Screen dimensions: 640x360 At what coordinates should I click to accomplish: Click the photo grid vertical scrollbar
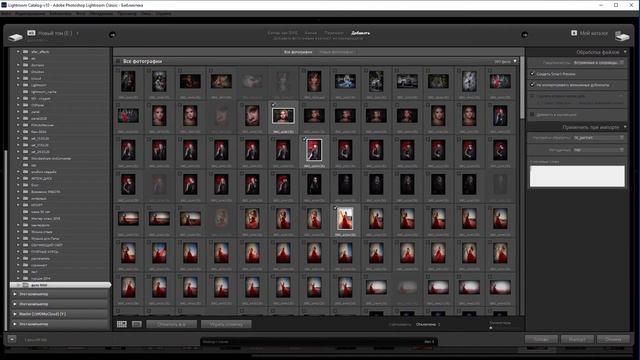[522, 88]
